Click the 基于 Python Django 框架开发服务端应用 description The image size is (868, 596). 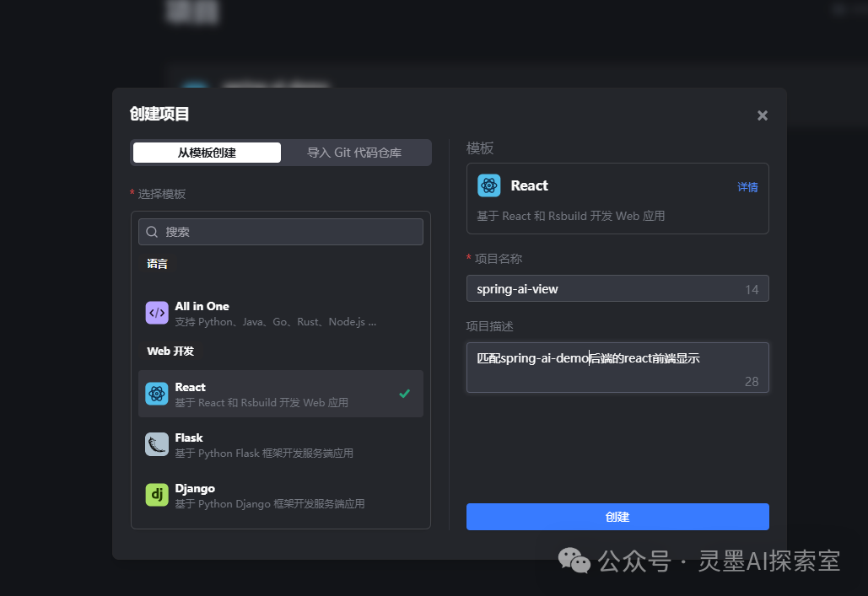click(x=270, y=503)
